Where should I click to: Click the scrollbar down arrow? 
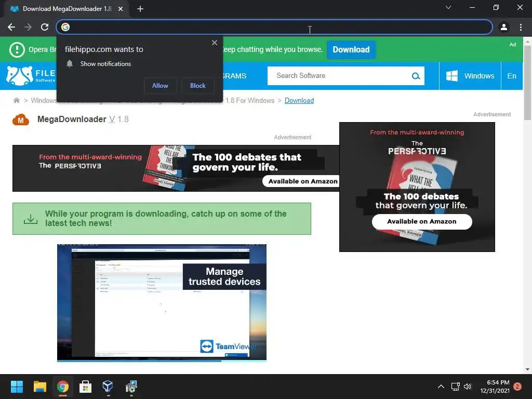click(x=527, y=369)
